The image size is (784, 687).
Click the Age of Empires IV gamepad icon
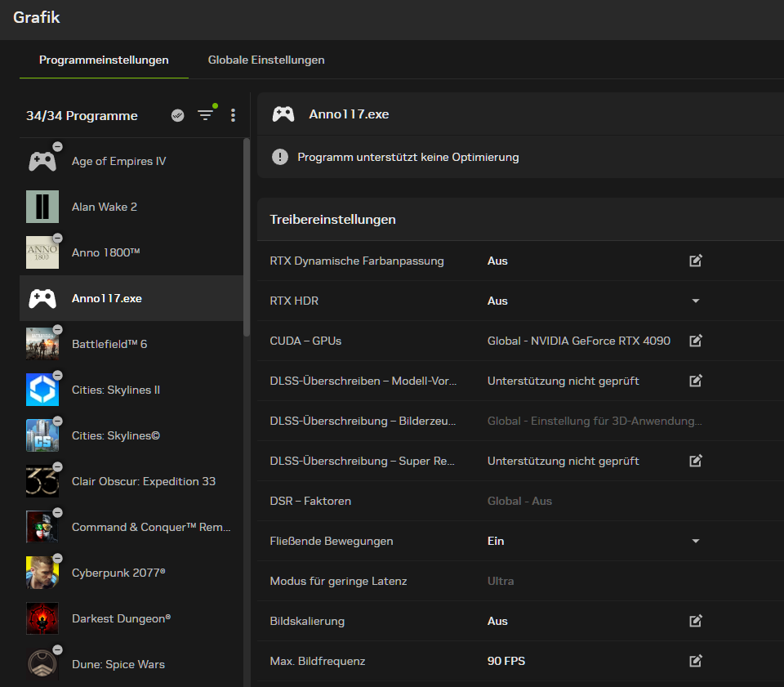(42, 161)
